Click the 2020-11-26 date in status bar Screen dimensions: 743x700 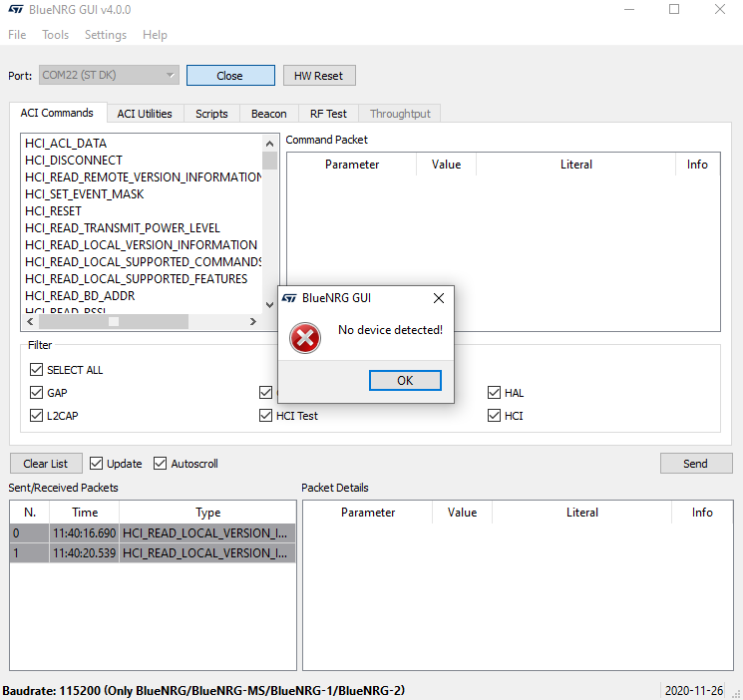click(694, 690)
